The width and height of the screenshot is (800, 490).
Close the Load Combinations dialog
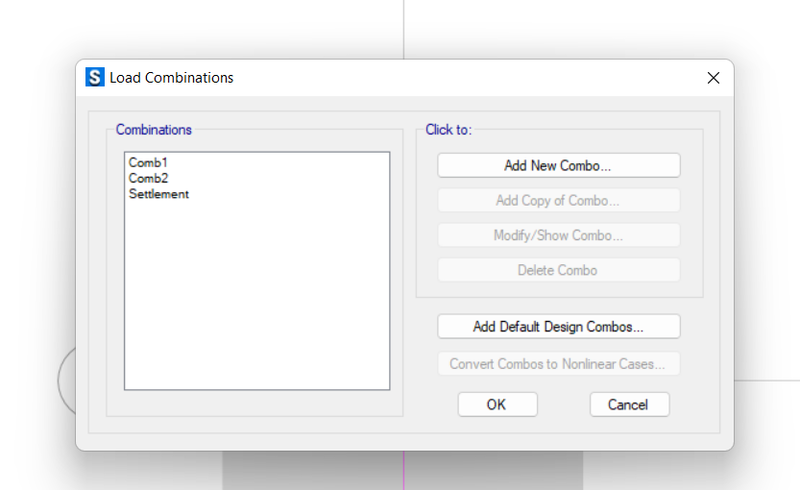tap(713, 78)
